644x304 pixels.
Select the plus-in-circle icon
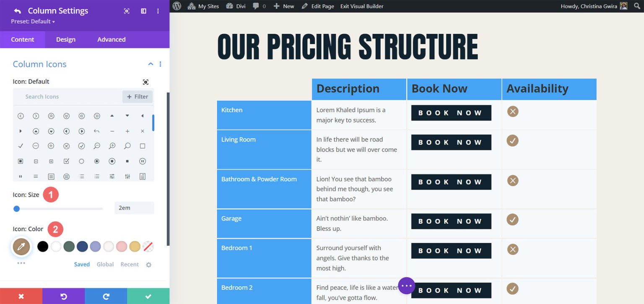[51, 146]
